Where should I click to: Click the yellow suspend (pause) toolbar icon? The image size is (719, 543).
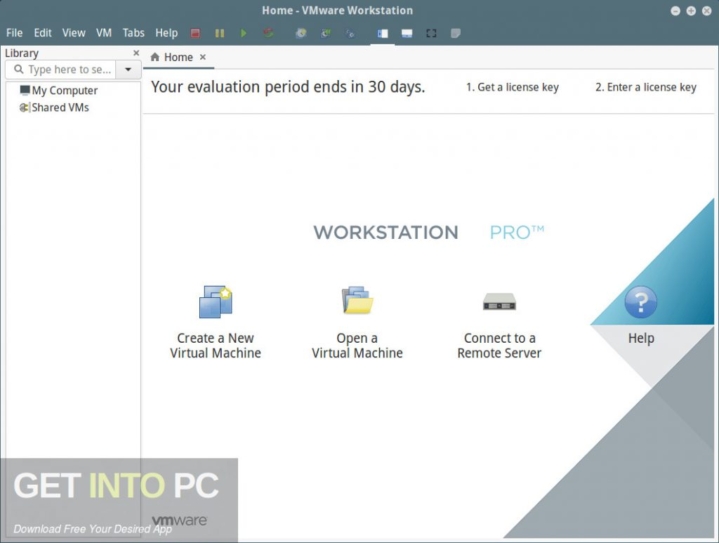pyautogui.click(x=220, y=33)
